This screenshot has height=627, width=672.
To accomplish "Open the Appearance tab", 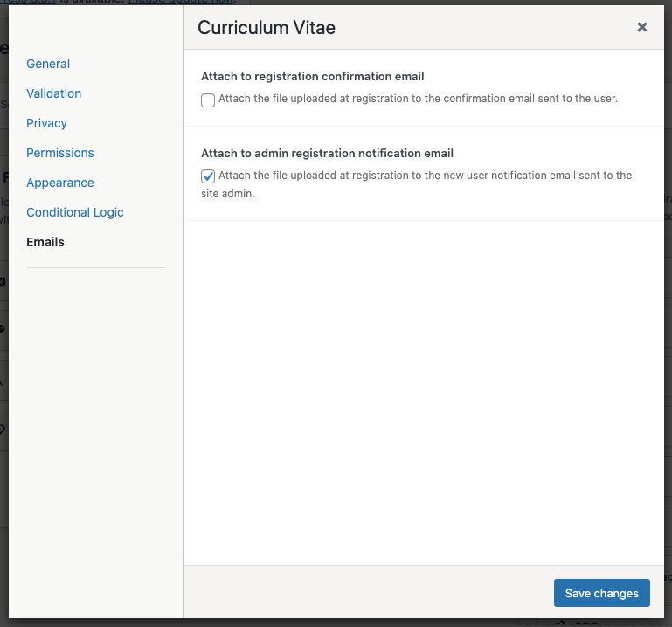I will [x=60, y=183].
